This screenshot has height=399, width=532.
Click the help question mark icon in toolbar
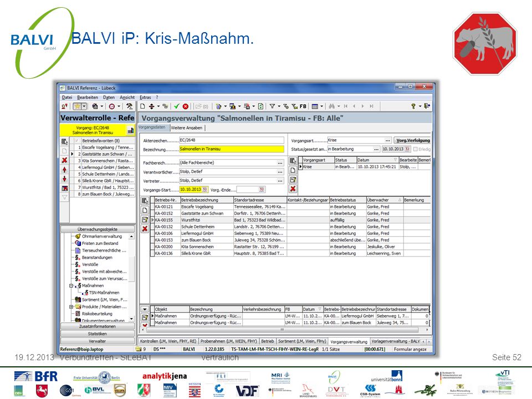(x=413, y=106)
